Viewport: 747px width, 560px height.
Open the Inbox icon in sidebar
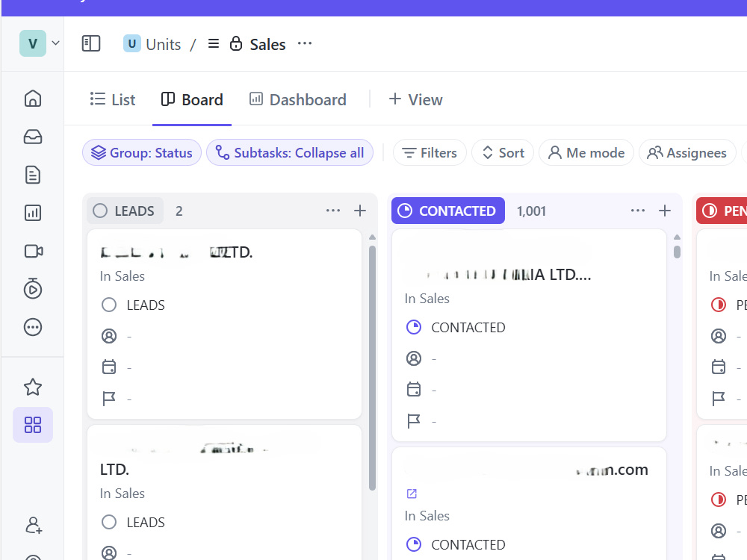[x=33, y=137]
